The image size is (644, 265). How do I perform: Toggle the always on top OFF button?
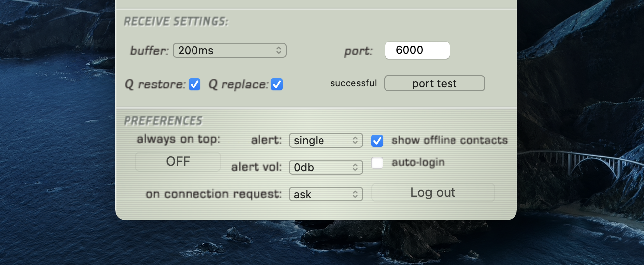(x=178, y=162)
